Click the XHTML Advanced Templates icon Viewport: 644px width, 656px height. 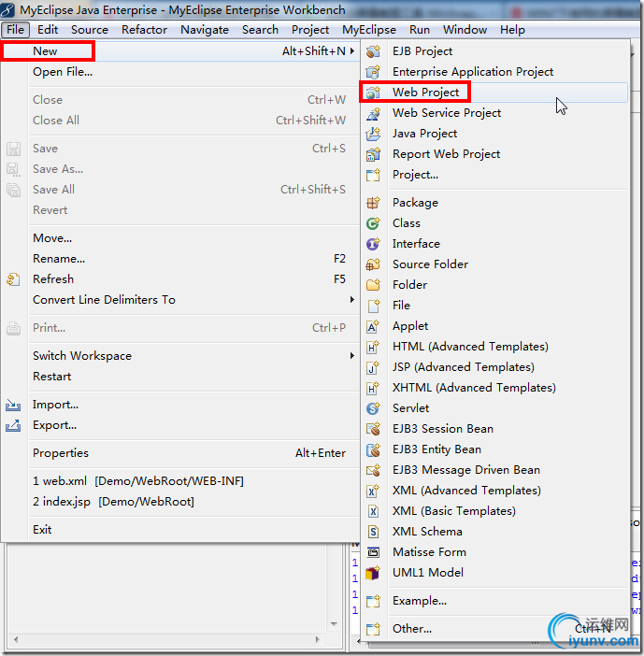coord(373,388)
